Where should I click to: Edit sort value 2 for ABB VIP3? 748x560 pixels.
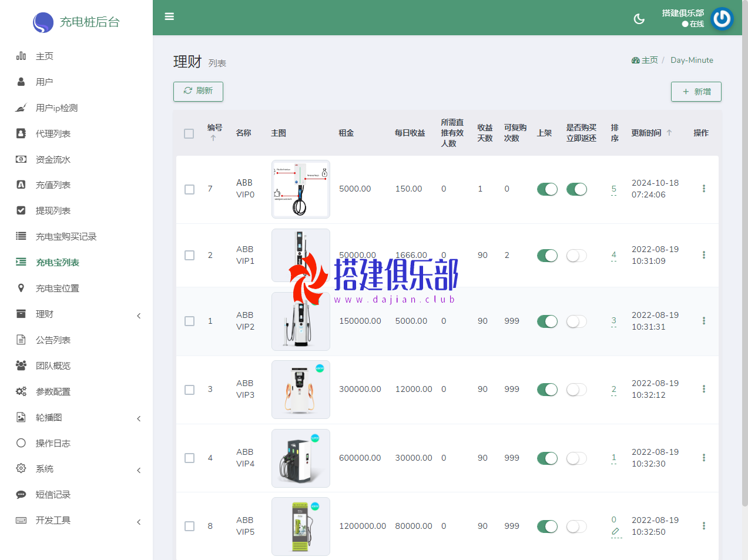point(614,390)
